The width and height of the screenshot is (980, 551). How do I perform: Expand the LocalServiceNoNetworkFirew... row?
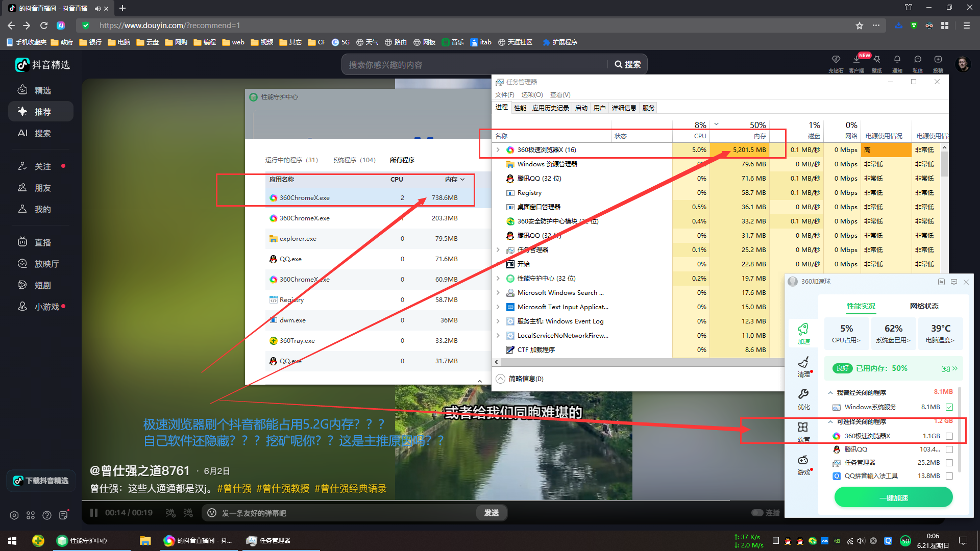tap(498, 336)
